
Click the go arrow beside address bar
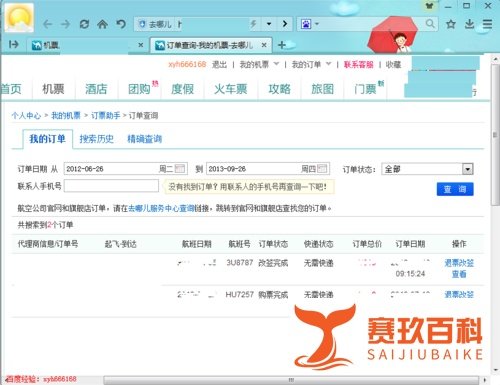(285, 24)
